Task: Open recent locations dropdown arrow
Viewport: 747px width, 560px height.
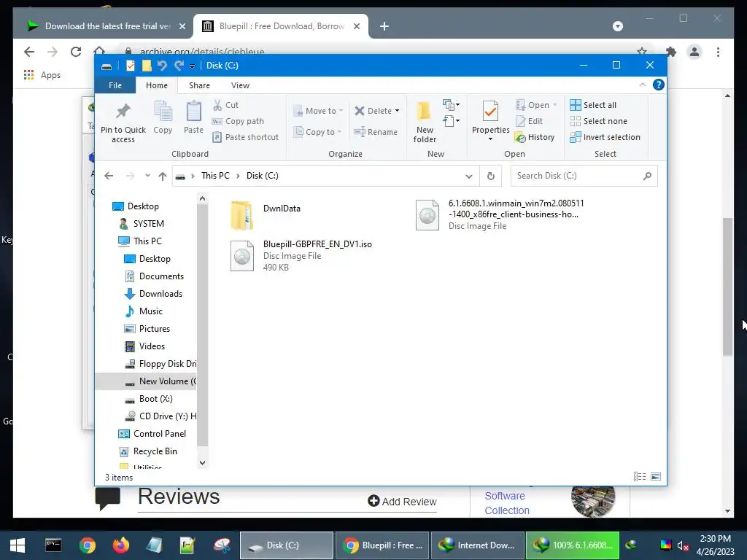Action: coord(147,176)
